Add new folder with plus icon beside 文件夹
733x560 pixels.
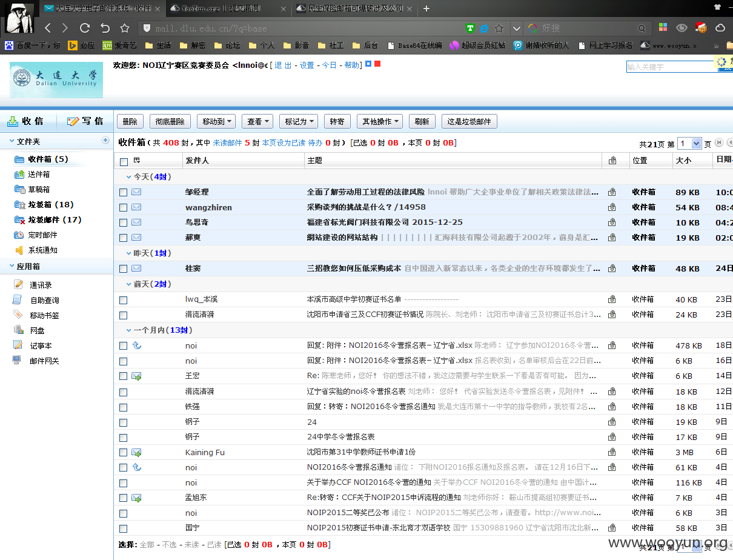(105, 141)
